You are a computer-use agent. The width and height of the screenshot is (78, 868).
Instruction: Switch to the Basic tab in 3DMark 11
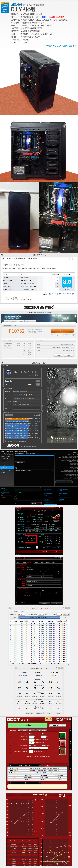[x=7, y=321]
